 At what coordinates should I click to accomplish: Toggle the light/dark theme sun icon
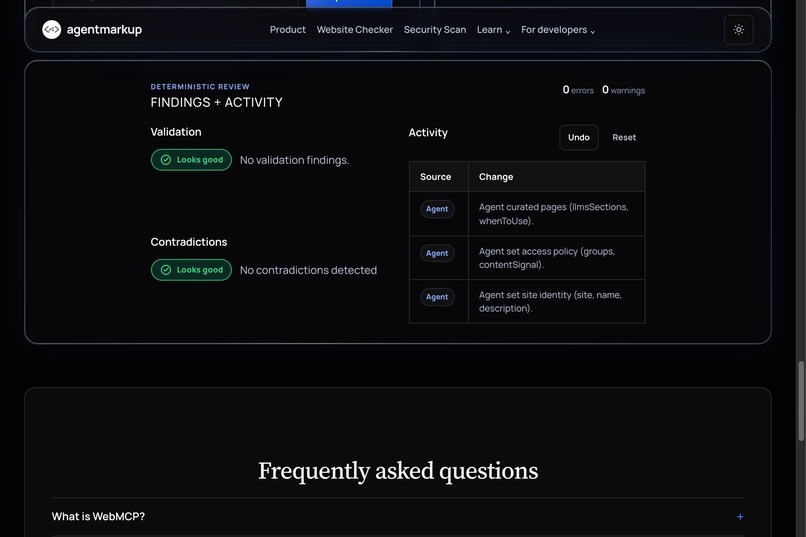pos(738,30)
